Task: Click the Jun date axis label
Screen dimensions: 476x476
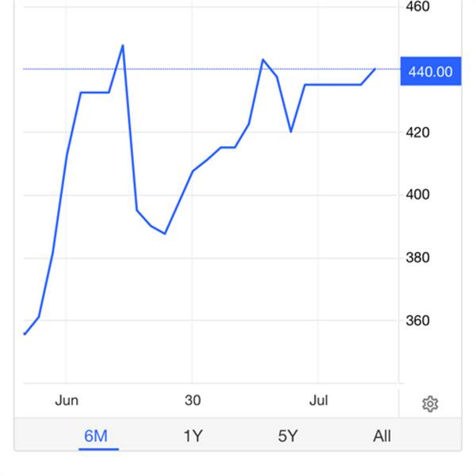Action: 67,401
